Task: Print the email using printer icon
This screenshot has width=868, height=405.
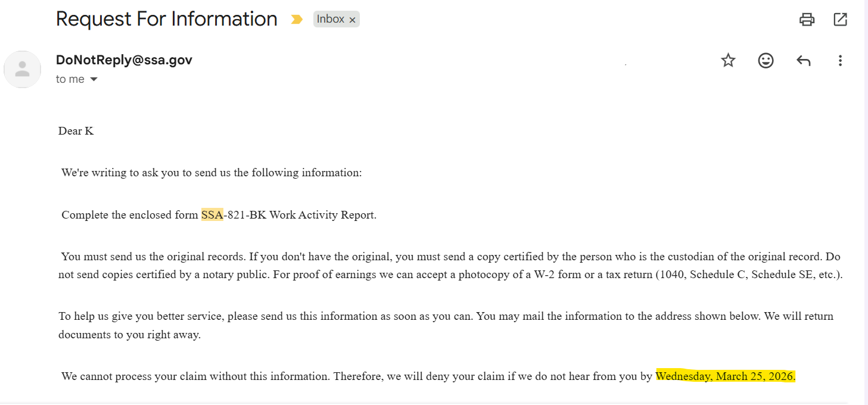Action: pyautogui.click(x=807, y=20)
